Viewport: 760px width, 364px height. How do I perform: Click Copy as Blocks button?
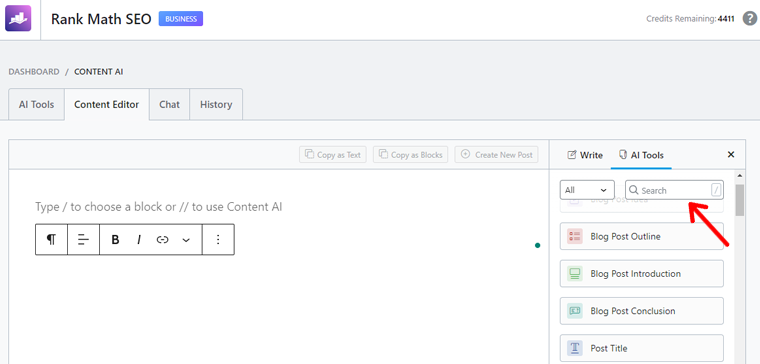pos(411,155)
